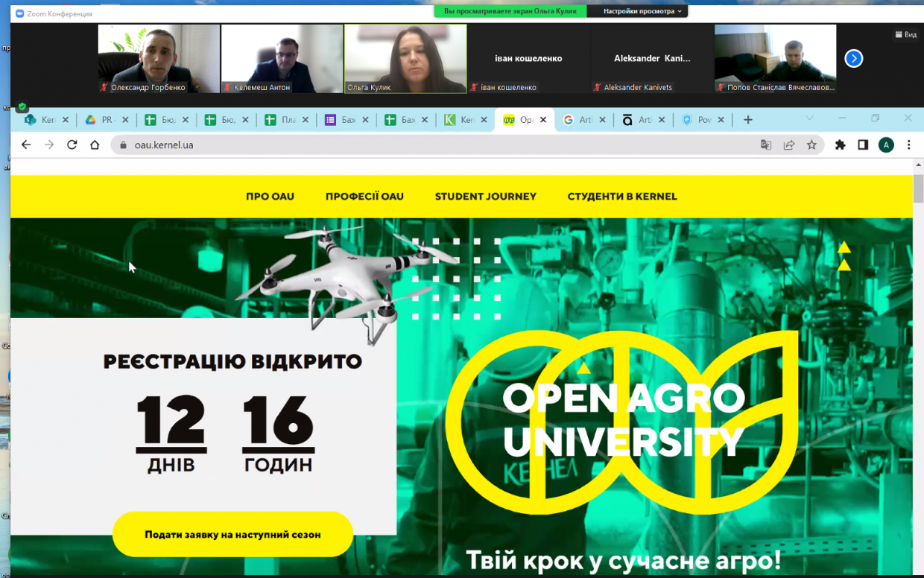Image resolution: width=924 pixels, height=578 pixels.
Task: Click the browser forward arrow
Action: point(49,145)
